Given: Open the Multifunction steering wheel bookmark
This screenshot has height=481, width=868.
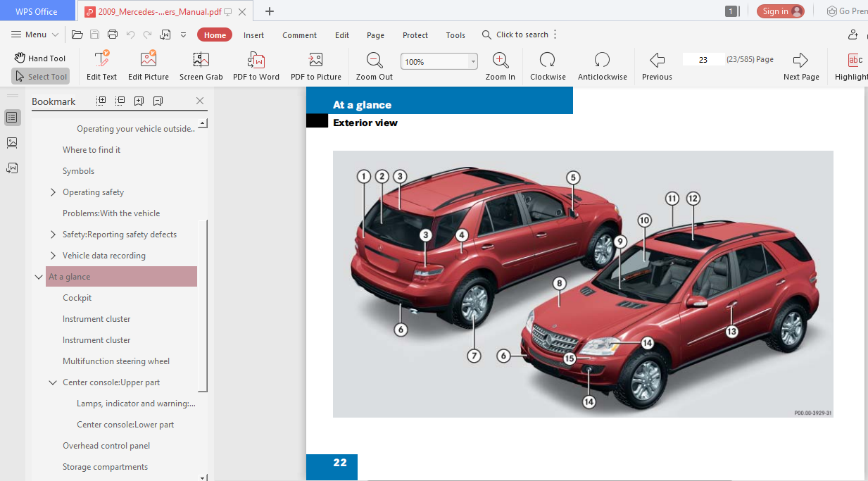Looking at the screenshot, I should point(116,361).
